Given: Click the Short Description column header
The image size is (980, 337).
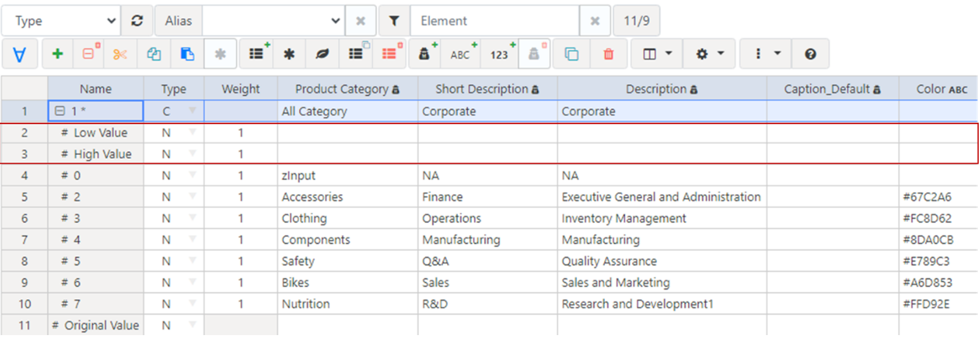Looking at the screenshot, I should (487, 89).
